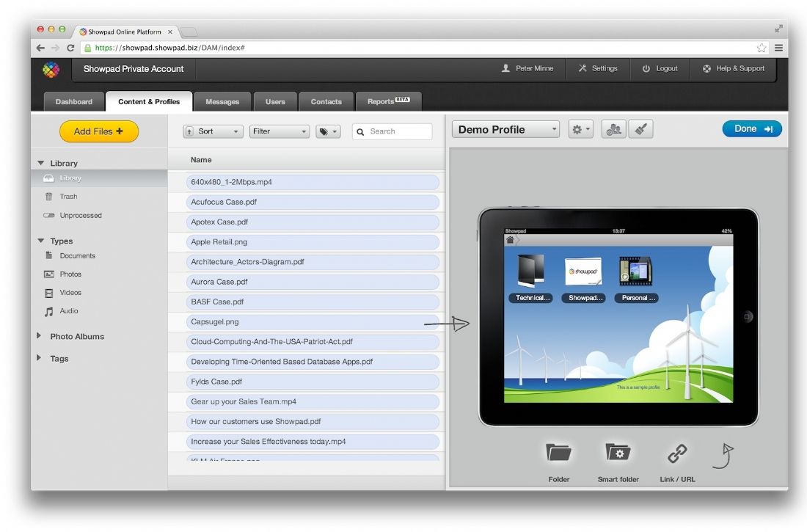The image size is (807, 532).
Task: Select file Fylds Case.pdf
Action: click(313, 382)
